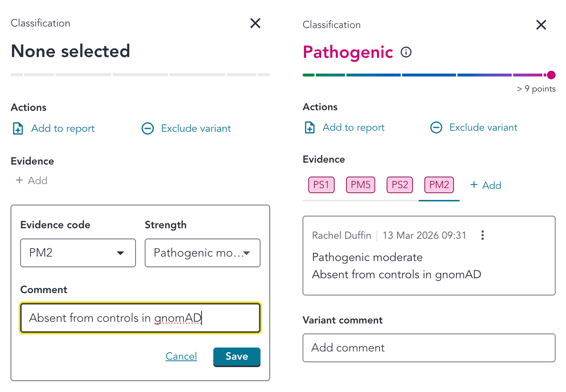Open the three-dot menu on Rachel Duffin's evidence
This screenshot has width=566, height=392.
pos(482,235)
